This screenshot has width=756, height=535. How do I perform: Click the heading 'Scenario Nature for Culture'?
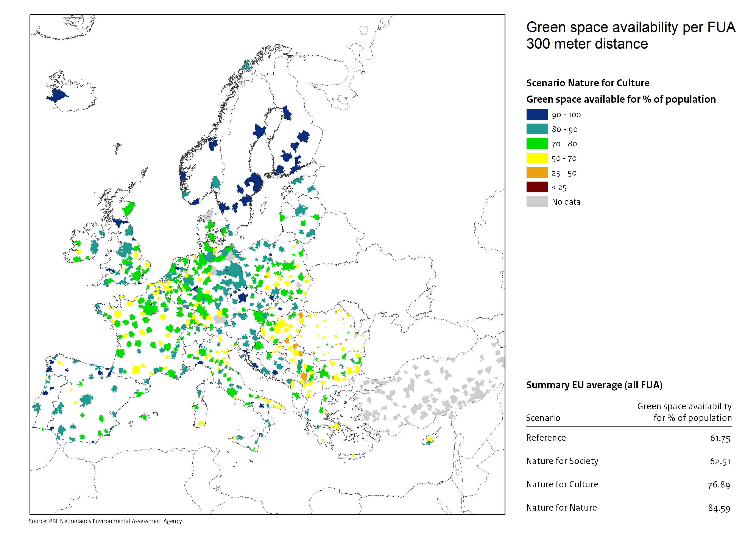pos(588,83)
